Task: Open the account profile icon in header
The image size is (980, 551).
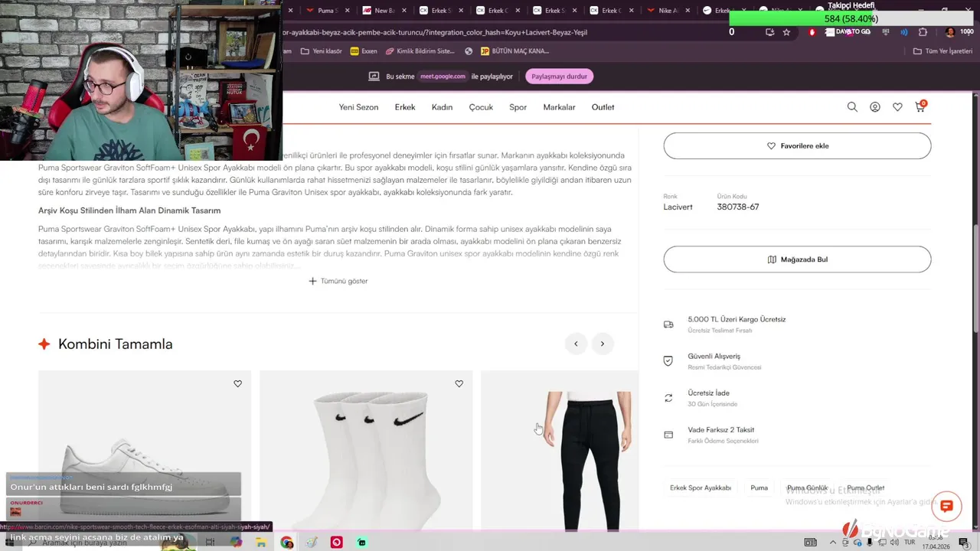Action: [x=875, y=107]
